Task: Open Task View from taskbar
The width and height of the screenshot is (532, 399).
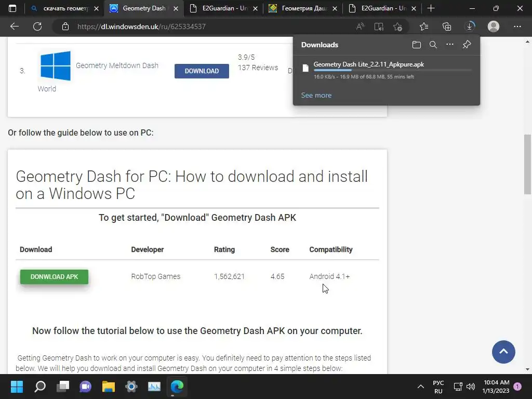Action: tap(63, 387)
